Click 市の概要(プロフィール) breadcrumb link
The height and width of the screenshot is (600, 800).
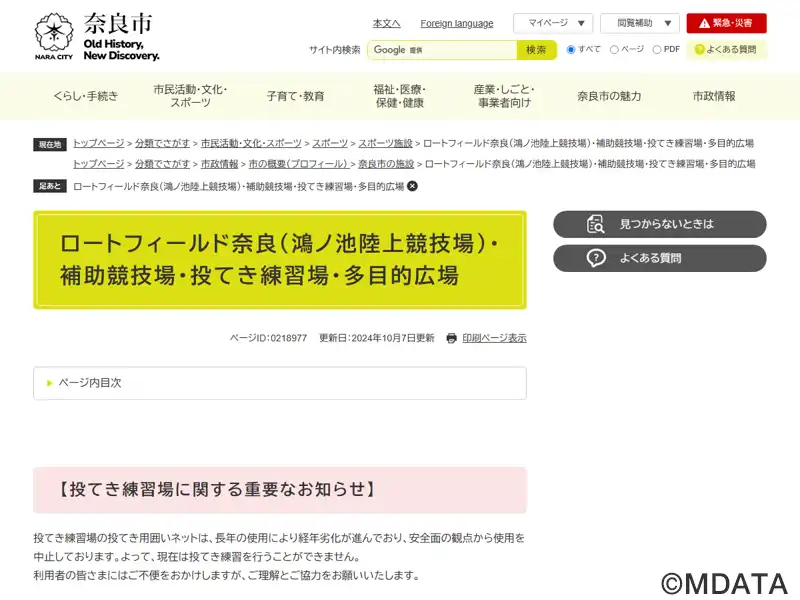tap(298, 164)
